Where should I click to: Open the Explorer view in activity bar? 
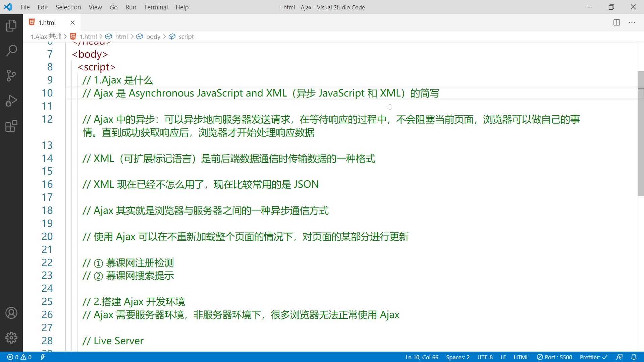[x=11, y=26]
